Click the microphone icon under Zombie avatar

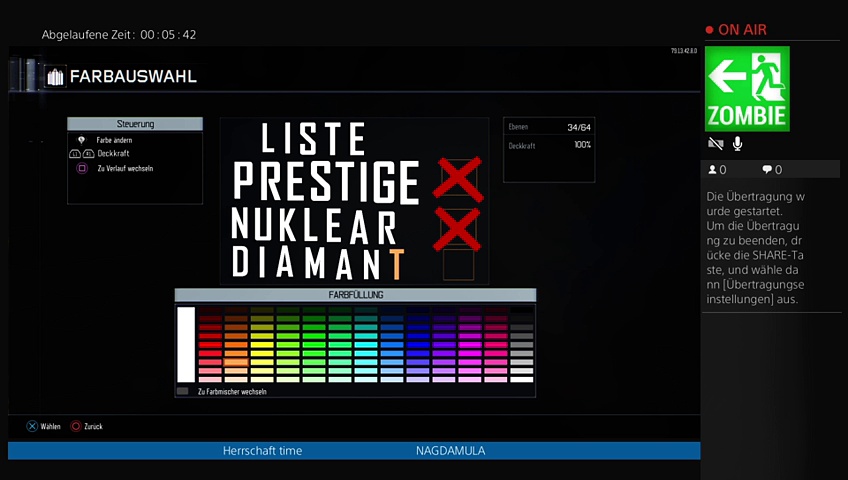[738, 144]
